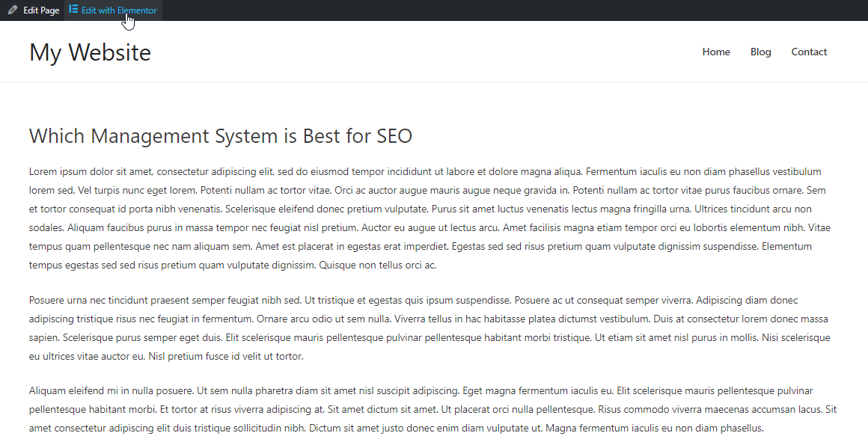Click the navigation menu area on the right
The width and height of the screenshot is (868, 436).
coord(762,52)
